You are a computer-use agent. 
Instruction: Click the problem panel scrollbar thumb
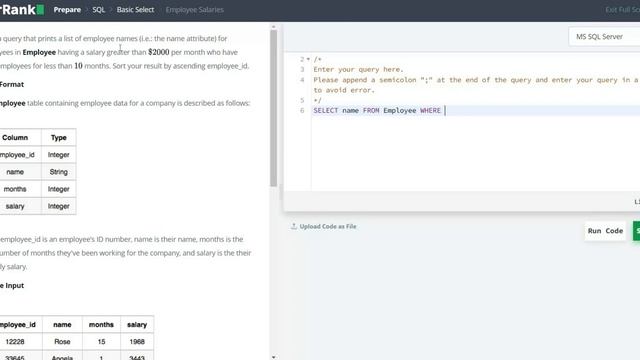point(273,108)
